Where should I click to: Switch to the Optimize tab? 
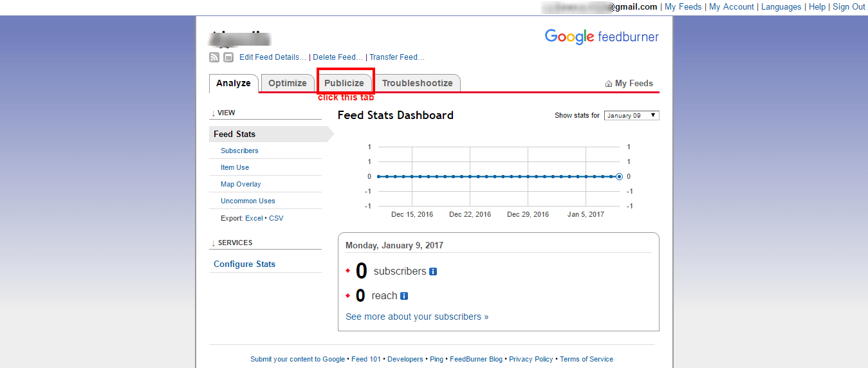click(288, 83)
